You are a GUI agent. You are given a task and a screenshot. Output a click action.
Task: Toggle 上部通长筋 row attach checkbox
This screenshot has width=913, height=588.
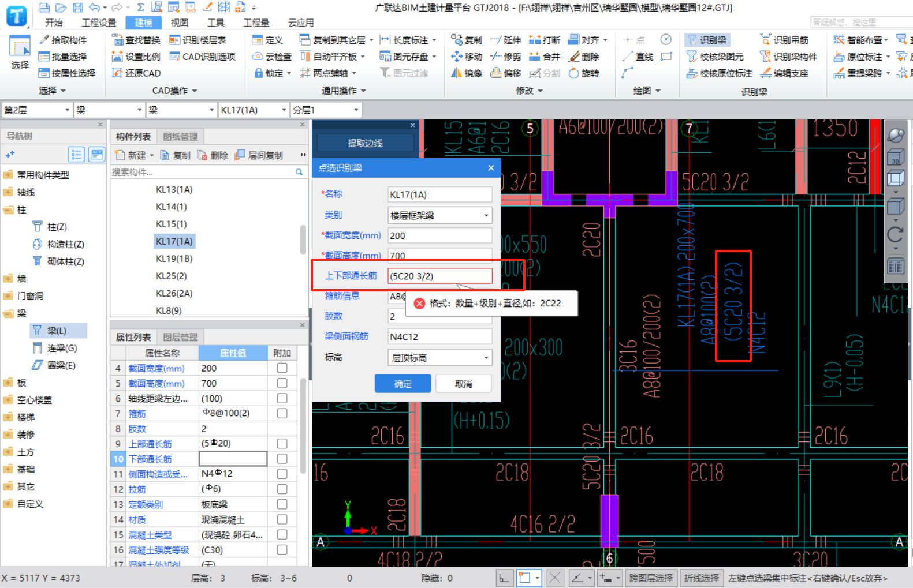coord(282,444)
